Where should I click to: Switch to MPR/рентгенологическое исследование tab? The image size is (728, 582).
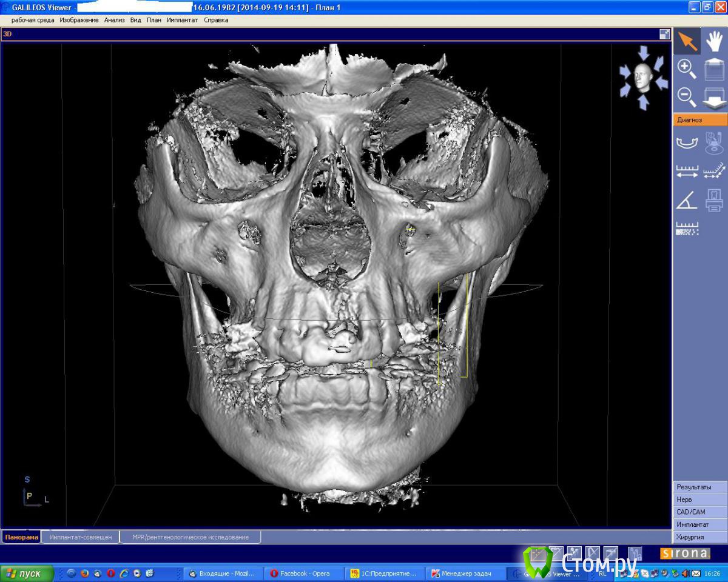coord(190,537)
